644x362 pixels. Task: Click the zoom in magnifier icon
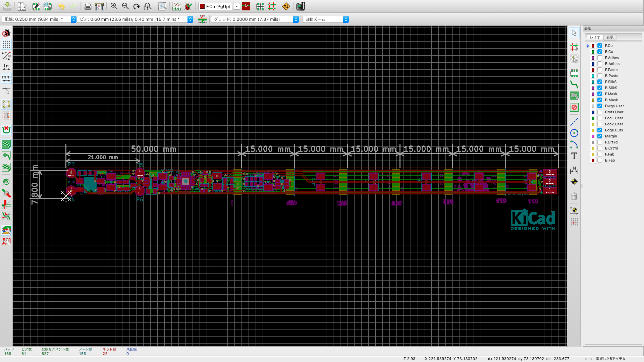(114, 6)
